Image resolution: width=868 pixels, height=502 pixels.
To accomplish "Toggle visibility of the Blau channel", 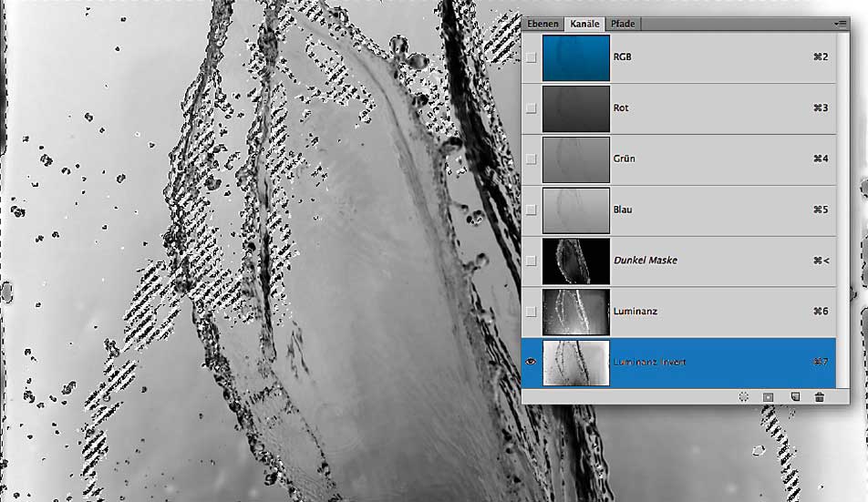I will [531, 210].
